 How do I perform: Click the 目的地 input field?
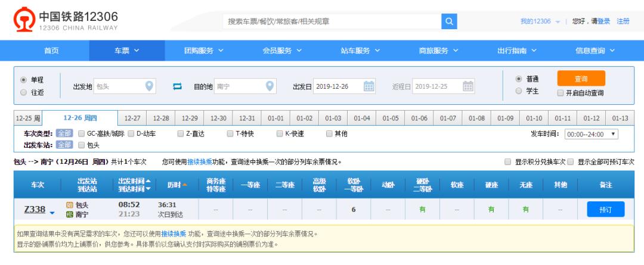(245, 86)
